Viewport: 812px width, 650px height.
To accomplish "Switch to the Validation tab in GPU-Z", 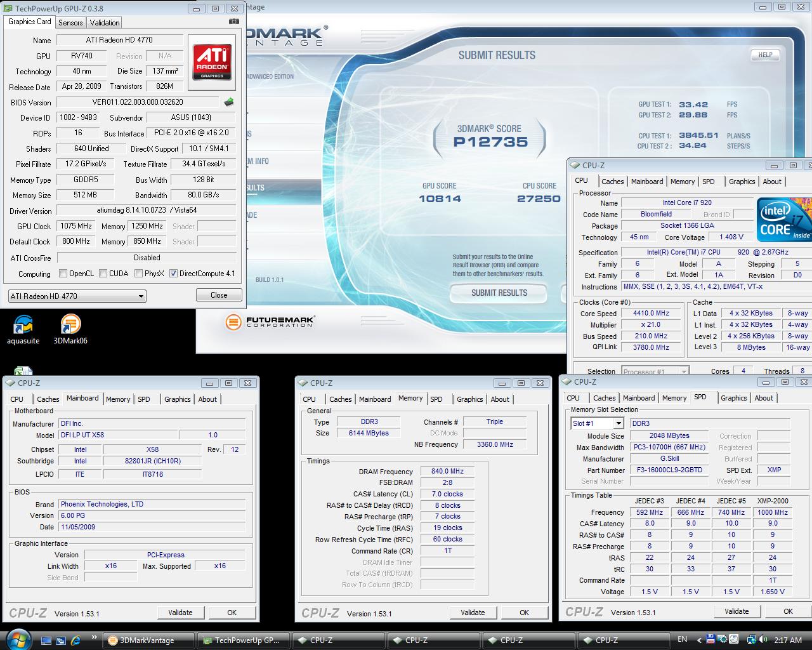I will pyautogui.click(x=105, y=22).
